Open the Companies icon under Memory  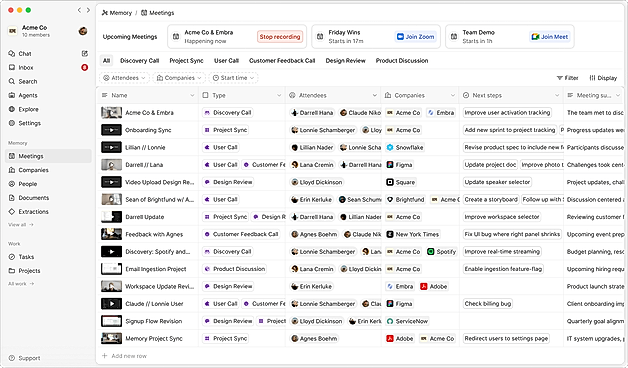(12, 170)
